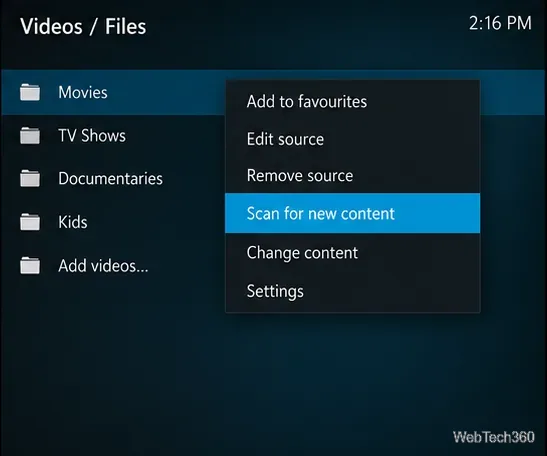Select Scan for new content
The height and width of the screenshot is (456, 547).
tap(352, 213)
